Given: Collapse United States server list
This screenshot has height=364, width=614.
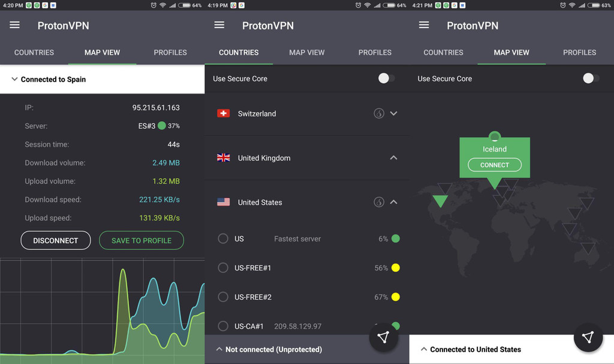Looking at the screenshot, I should (393, 202).
